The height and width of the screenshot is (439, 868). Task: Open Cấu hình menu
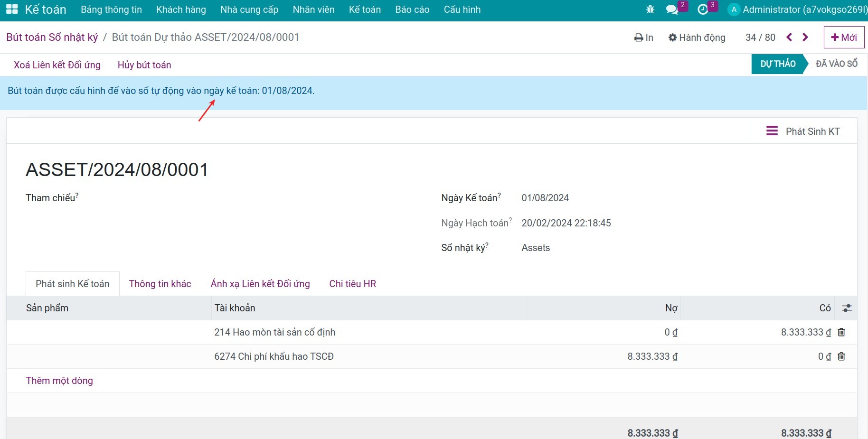[462, 9]
